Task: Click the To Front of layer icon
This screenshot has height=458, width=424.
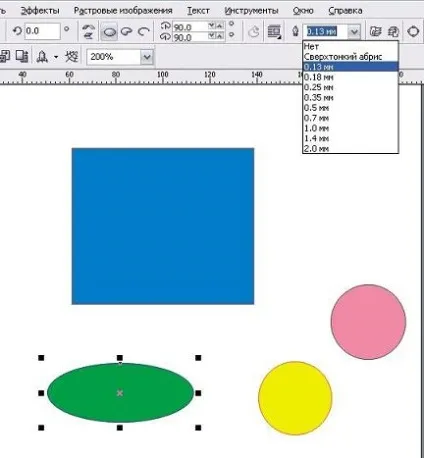Action: (x=376, y=32)
